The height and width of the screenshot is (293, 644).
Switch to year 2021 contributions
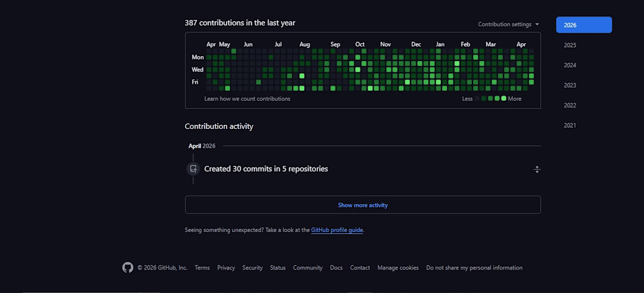[x=570, y=126]
